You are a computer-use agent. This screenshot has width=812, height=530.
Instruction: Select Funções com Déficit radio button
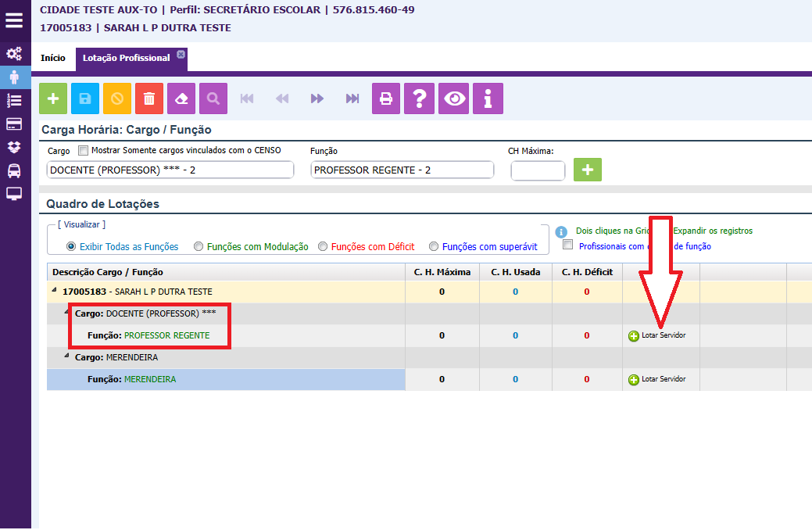coord(324,247)
